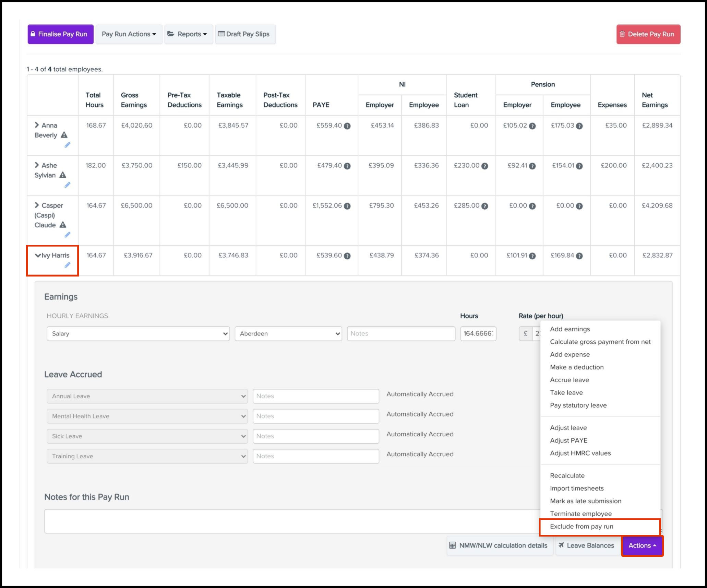The height and width of the screenshot is (588, 707).
Task: Select Adjust PAYE menu option
Action: (x=568, y=440)
